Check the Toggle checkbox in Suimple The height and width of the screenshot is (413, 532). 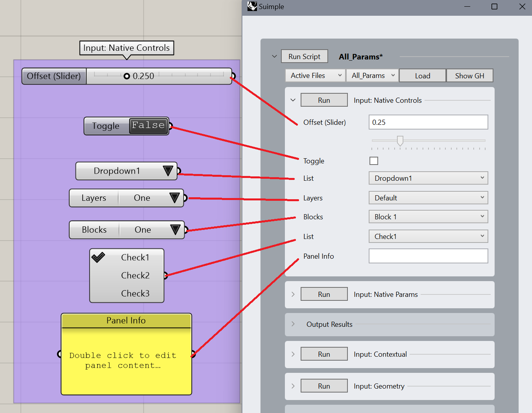tap(374, 161)
